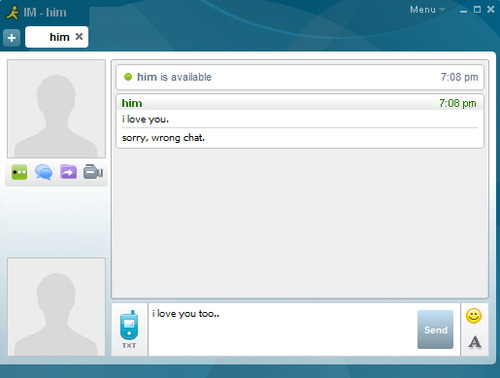Maximize the IM window

pyautogui.click(x=477, y=10)
